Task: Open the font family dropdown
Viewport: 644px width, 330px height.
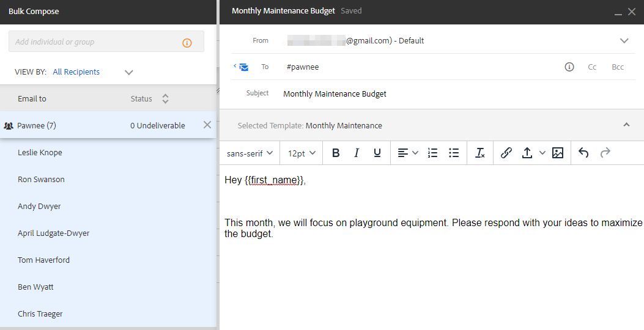Action: [x=250, y=153]
